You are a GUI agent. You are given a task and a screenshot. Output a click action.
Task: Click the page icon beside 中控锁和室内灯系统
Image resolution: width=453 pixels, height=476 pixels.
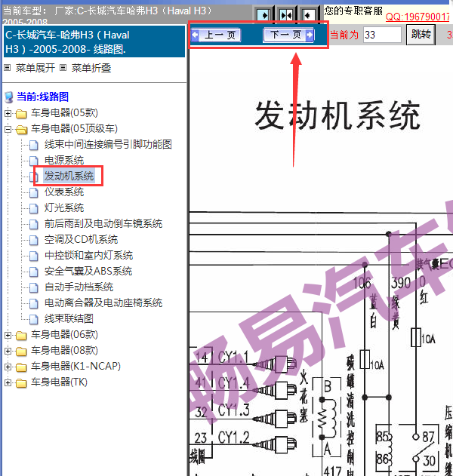(x=34, y=256)
